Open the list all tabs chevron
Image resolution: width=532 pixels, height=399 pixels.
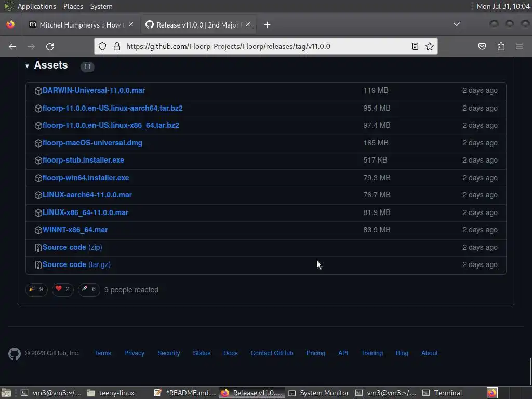coord(457,24)
